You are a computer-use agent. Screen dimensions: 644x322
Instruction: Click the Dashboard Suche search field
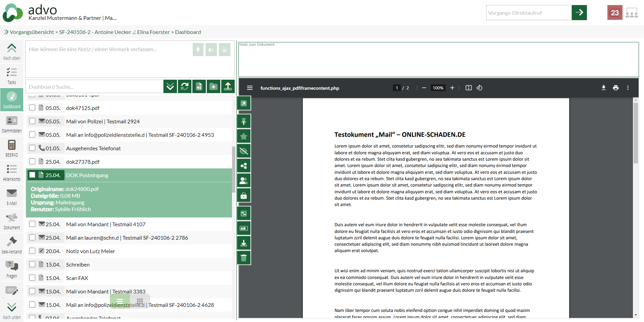[94, 87]
